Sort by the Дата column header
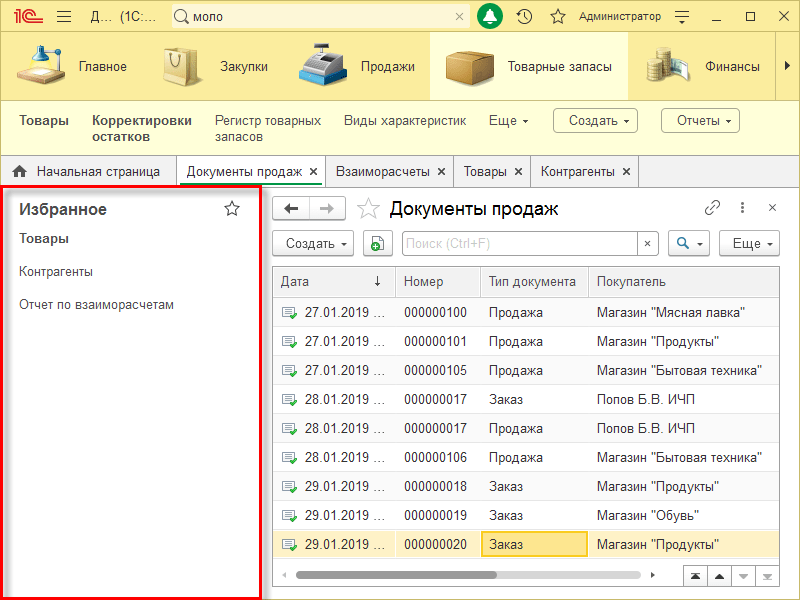 [334, 282]
